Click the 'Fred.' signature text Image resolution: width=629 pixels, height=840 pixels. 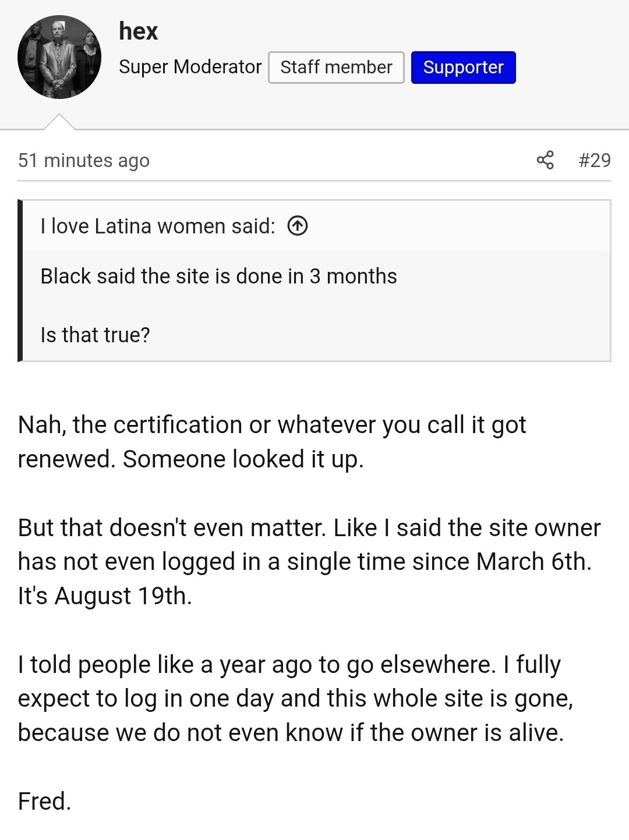[x=44, y=802]
